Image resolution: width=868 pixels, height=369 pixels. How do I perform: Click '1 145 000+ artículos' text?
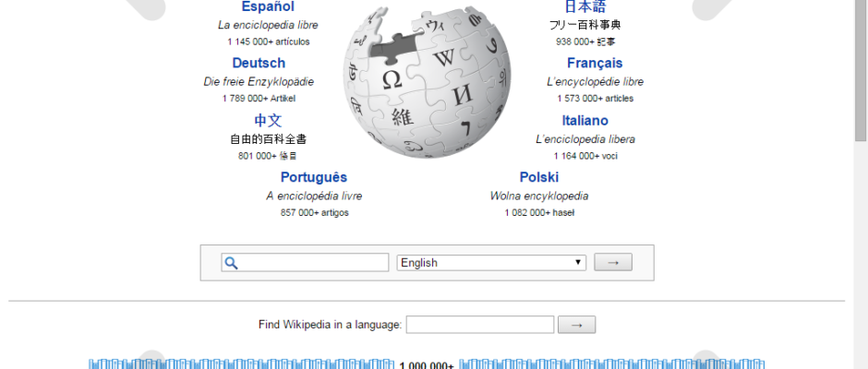point(269,42)
